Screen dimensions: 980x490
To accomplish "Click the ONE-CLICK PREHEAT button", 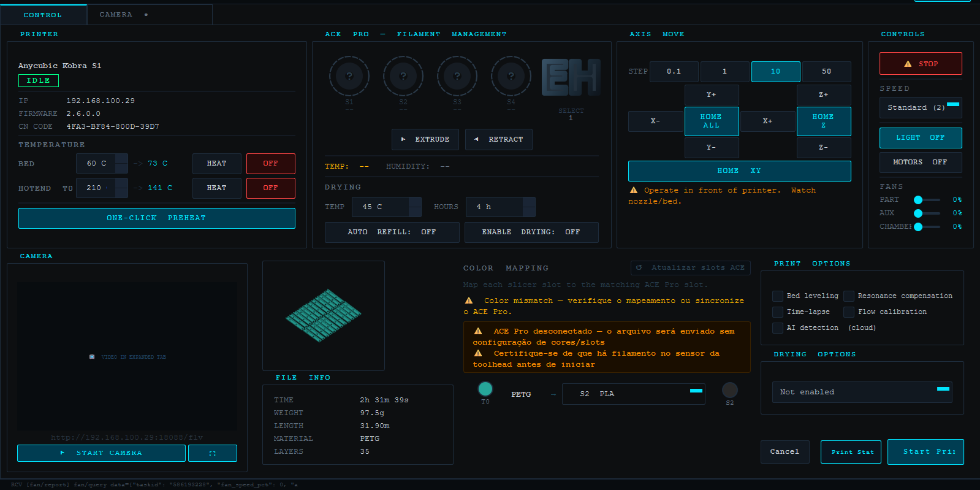I will coord(157,218).
